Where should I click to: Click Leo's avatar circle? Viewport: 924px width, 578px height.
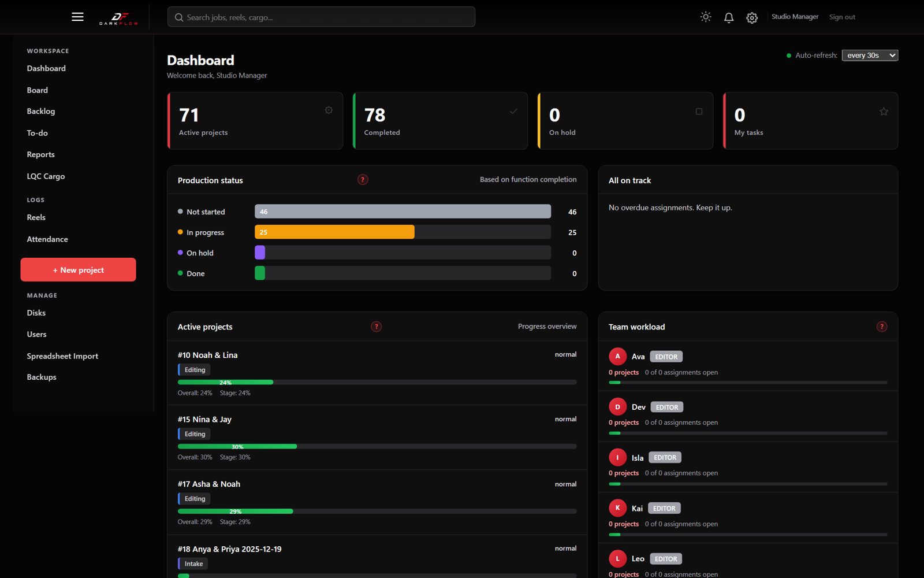pos(617,558)
